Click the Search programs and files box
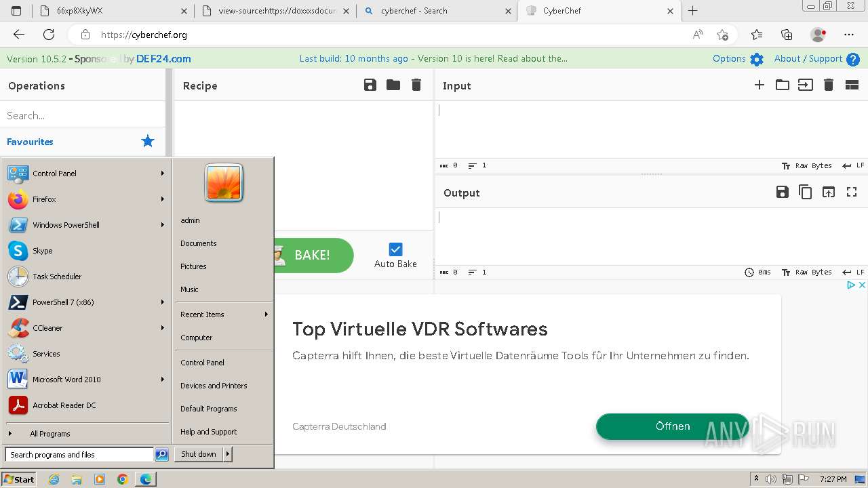868x488 pixels. (79, 455)
